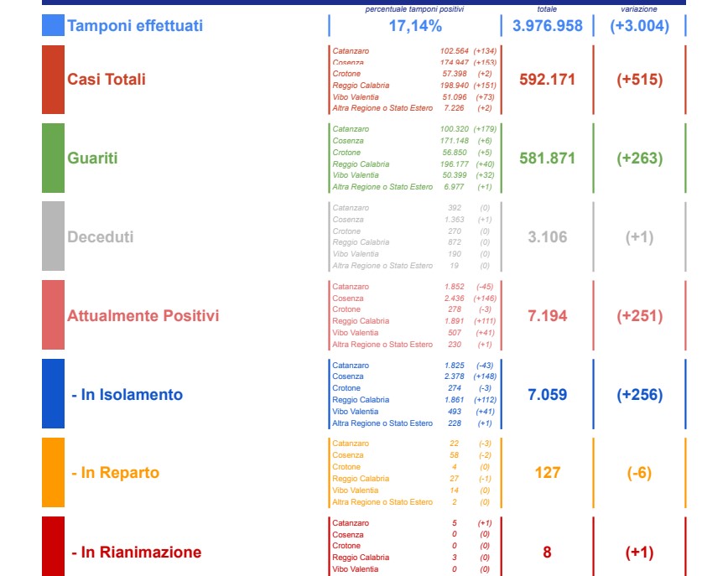Select the Tamponi effettuati heading
The height and width of the screenshot is (576, 728).
(135, 26)
